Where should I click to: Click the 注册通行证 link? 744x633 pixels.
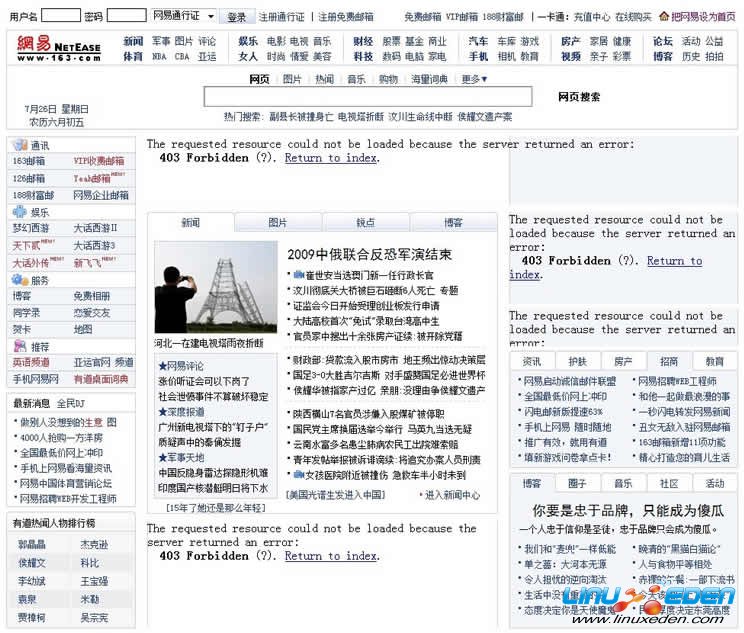tap(281, 17)
